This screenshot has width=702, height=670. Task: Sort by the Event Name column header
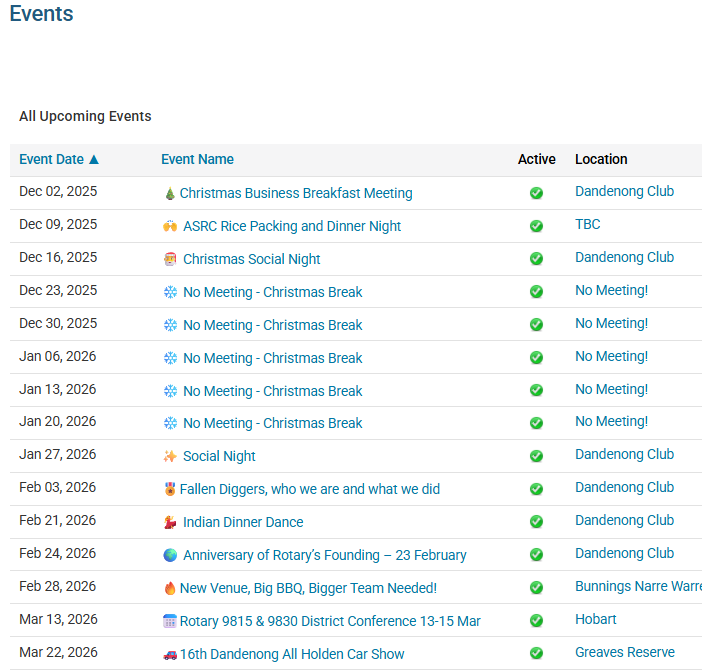(x=197, y=159)
